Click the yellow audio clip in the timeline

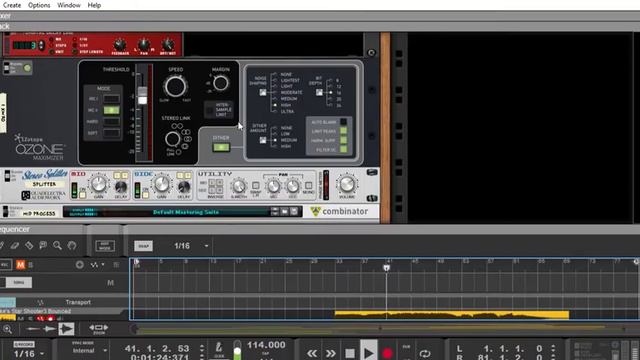pos(451,314)
